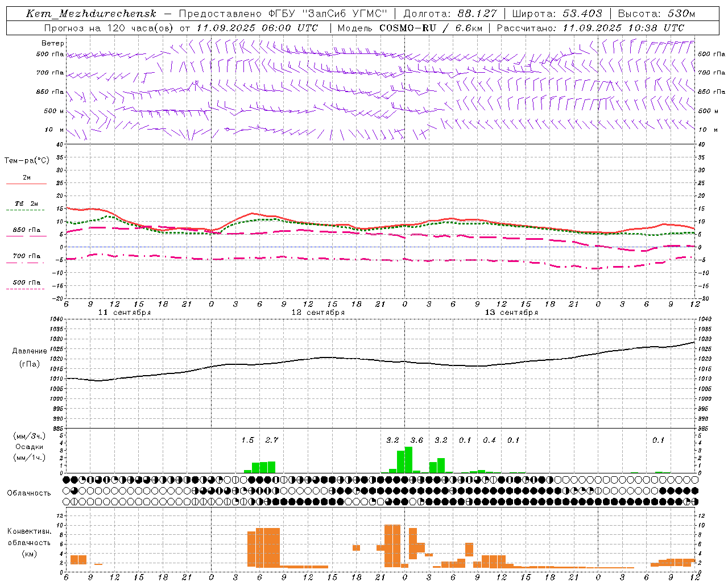Click the (гПа) unit label under Давление

pos(30,364)
